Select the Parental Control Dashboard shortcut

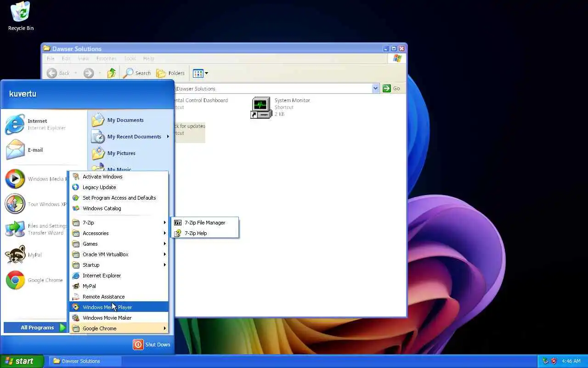pyautogui.click(x=201, y=104)
